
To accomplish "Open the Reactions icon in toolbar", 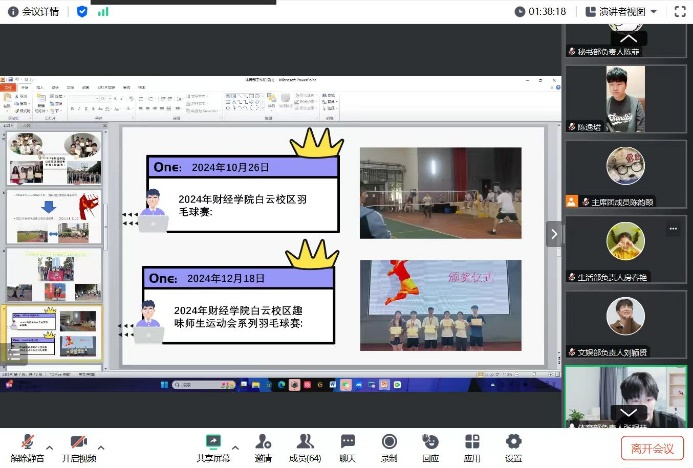I will (x=430, y=442).
